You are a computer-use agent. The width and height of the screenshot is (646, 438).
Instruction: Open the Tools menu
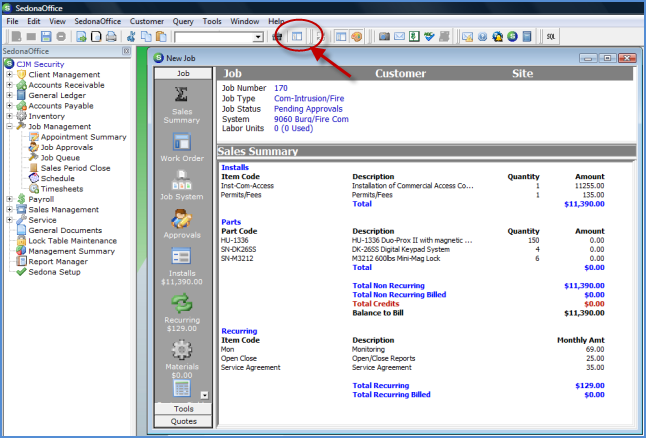tap(212, 21)
